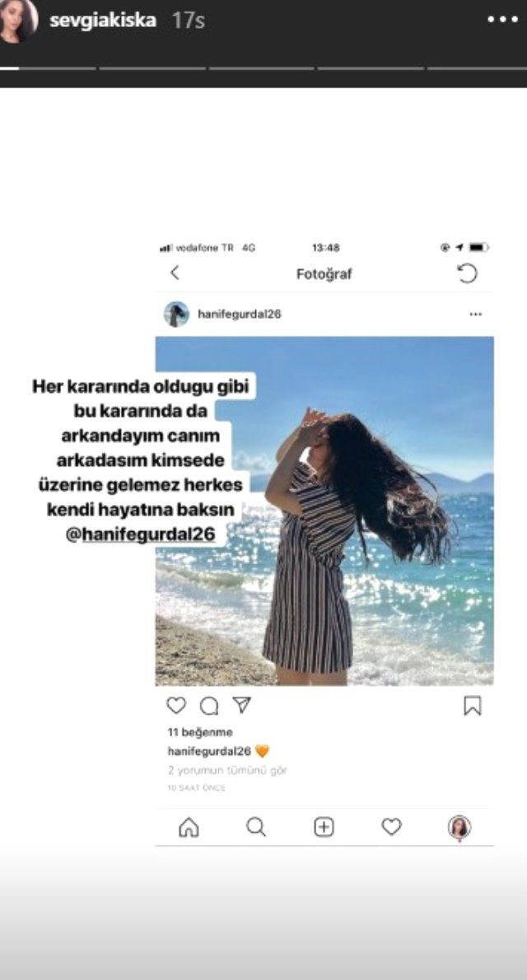Open the sevgiakiska username link
527x980 pixels.
pyautogui.click(x=103, y=20)
